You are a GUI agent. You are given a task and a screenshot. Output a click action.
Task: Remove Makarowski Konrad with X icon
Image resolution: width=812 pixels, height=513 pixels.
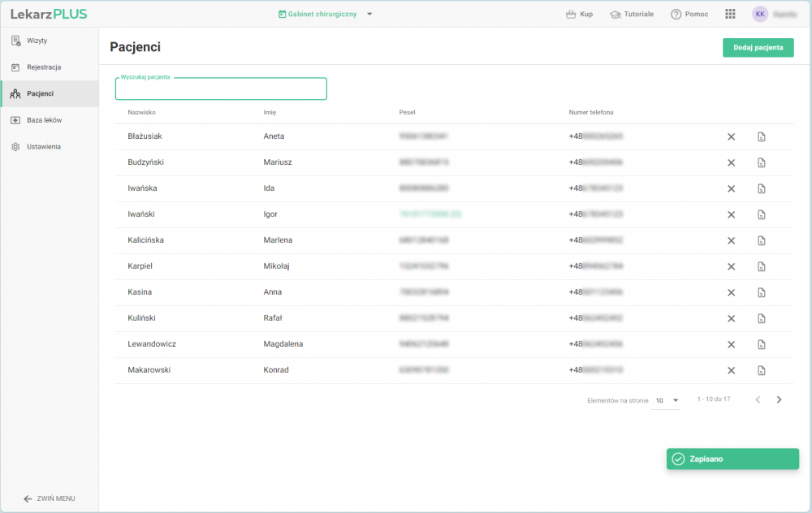pyautogui.click(x=731, y=370)
